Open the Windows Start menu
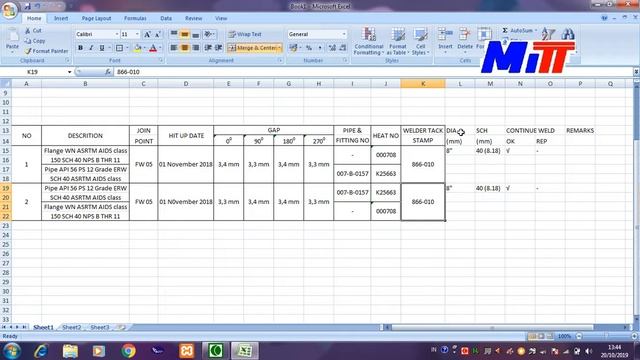The height and width of the screenshot is (360, 640). tap(11, 351)
